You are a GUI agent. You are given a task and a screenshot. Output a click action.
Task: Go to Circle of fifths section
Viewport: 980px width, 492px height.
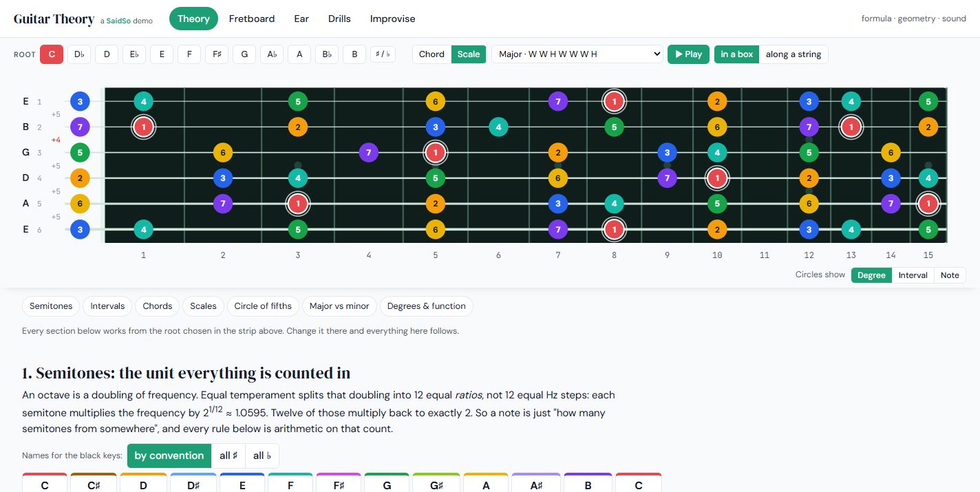[x=263, y=306]
